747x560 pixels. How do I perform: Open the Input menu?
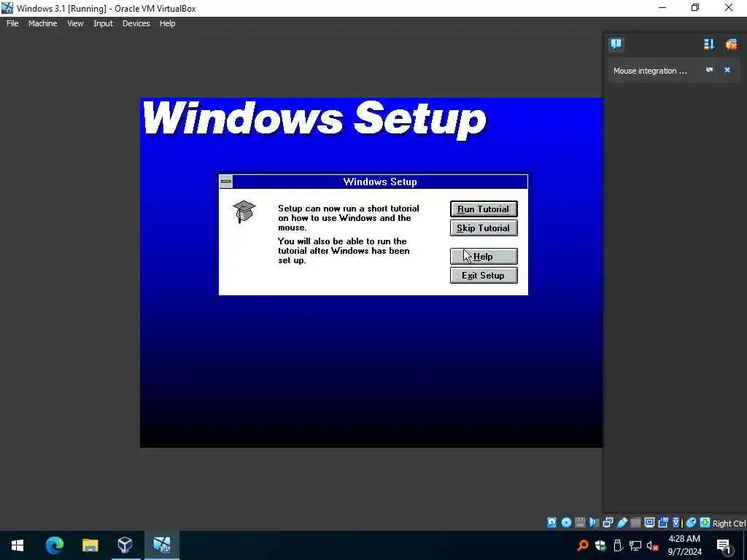tap(103, 23)
